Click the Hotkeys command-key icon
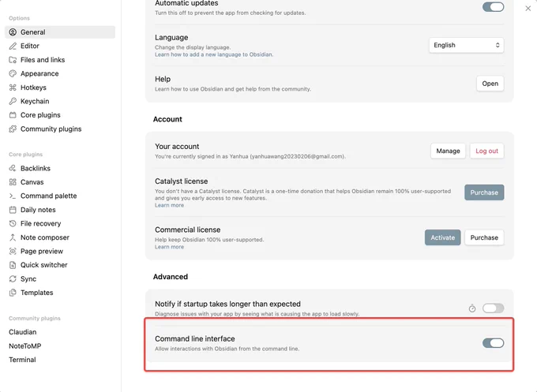The height and width of the screenshot is (392, 537). pyautogui.click(x=13, y=88)
